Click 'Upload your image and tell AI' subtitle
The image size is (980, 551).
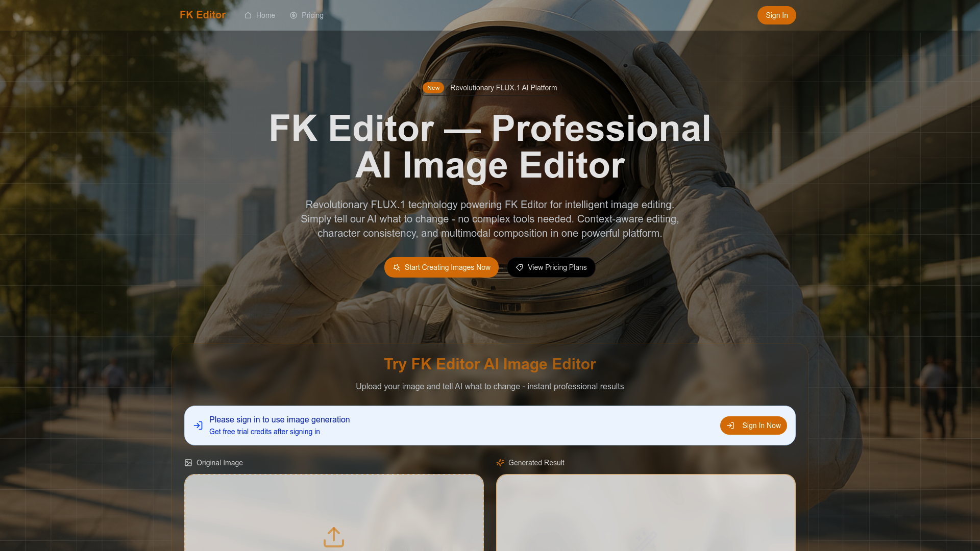489,386
